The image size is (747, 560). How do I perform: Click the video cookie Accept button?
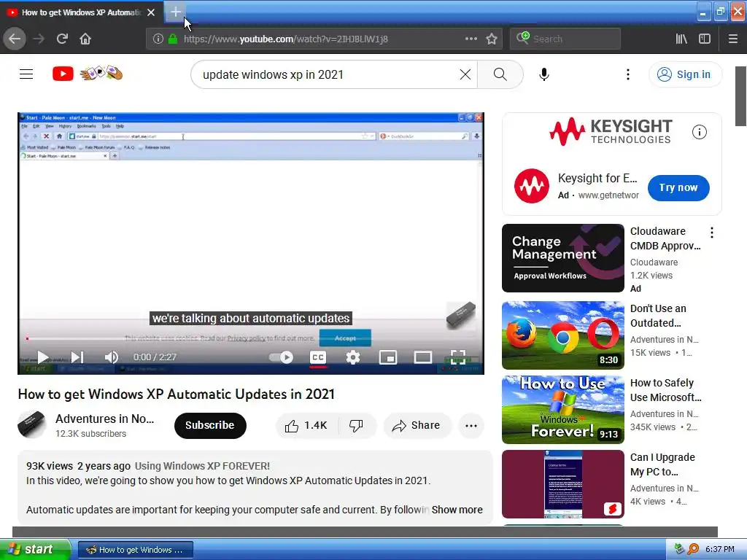click(x=345, y=338)
